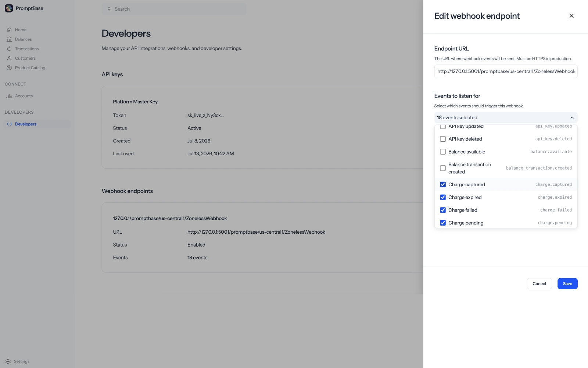Click the balance.available event code
The height and width of the screenshot is (368, 588).
[x=551, y=152]
